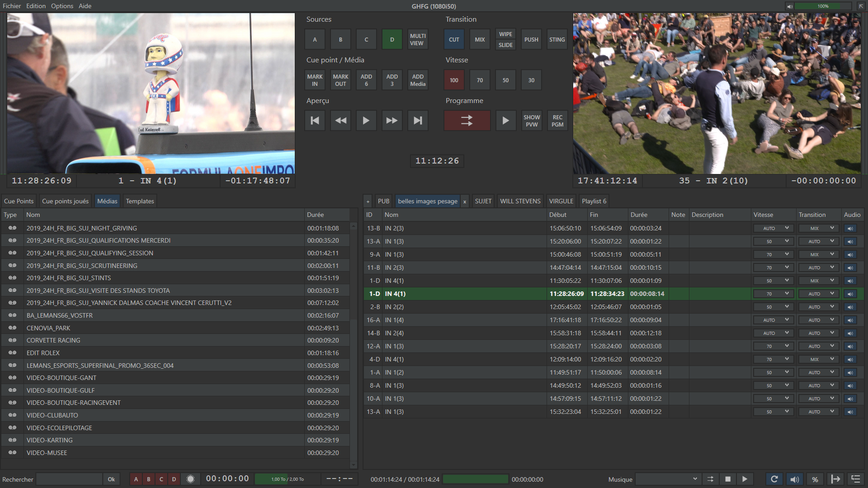Select source D

[392, 40]
